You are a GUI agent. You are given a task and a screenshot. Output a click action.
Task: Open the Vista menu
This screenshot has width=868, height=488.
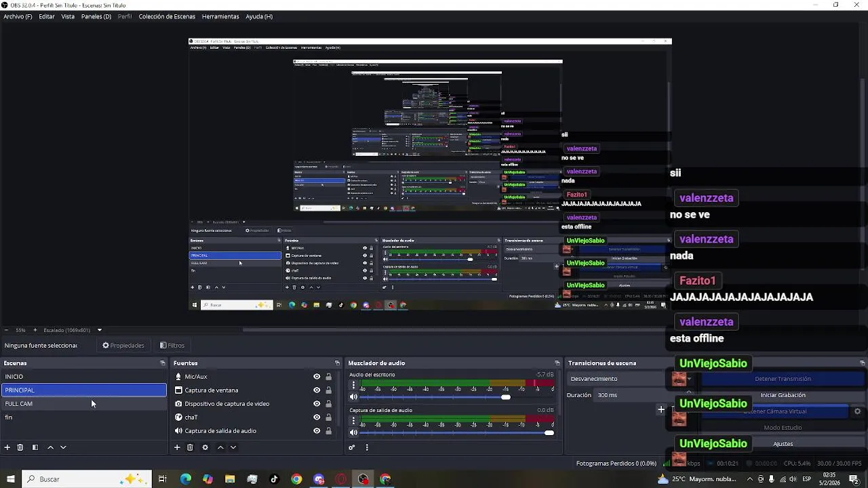[x=68, y=16]
